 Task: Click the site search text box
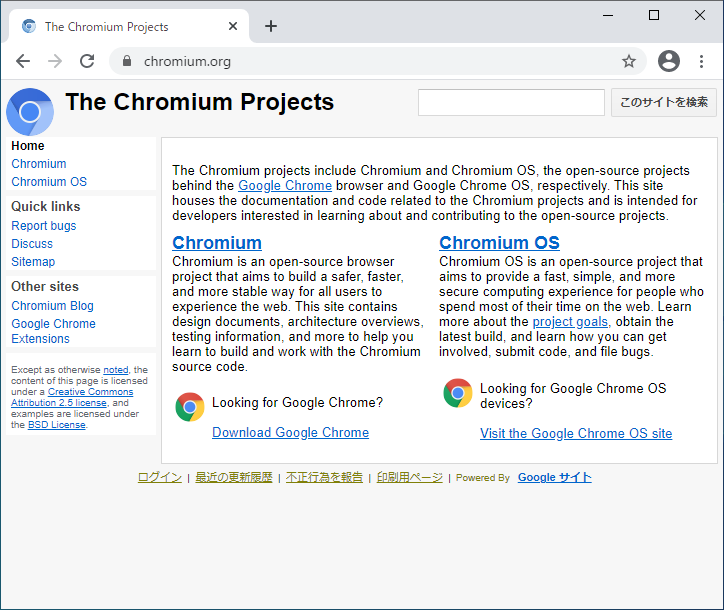511,103
